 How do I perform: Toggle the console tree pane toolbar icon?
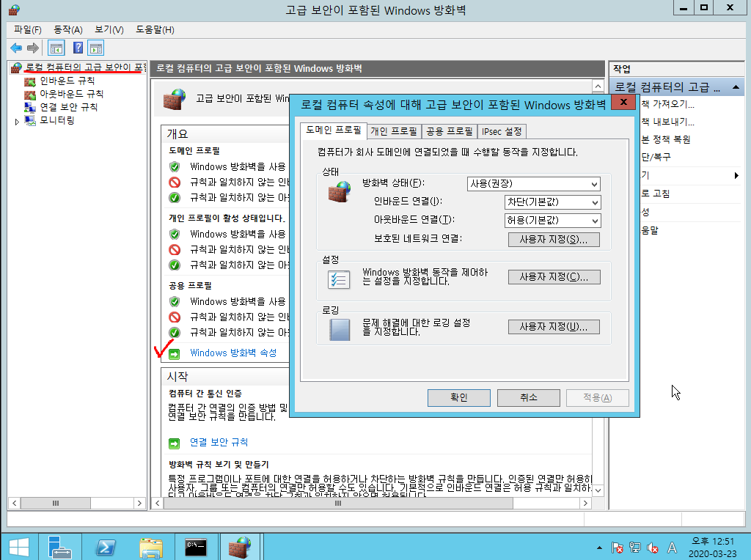pyautogui.click(x=56, y=48)
